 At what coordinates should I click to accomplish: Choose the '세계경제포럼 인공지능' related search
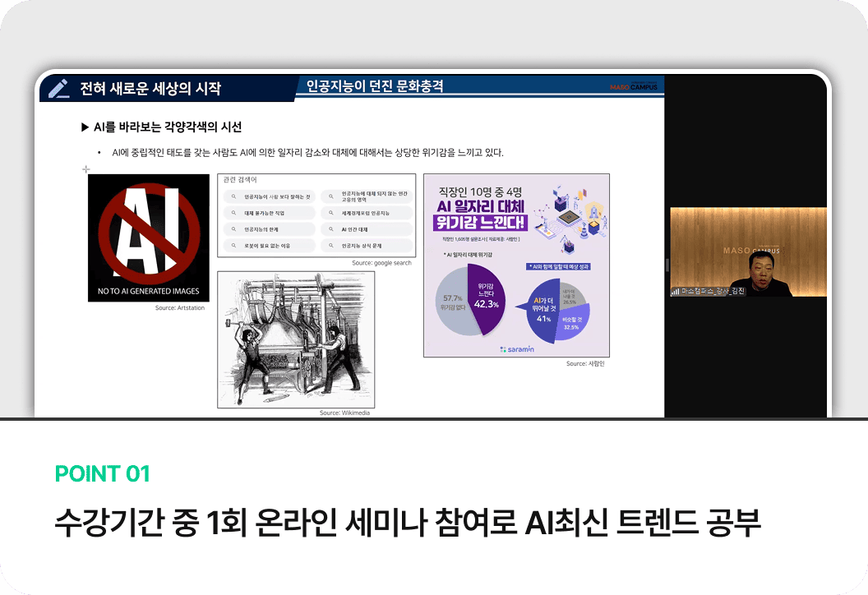point(366,213)
